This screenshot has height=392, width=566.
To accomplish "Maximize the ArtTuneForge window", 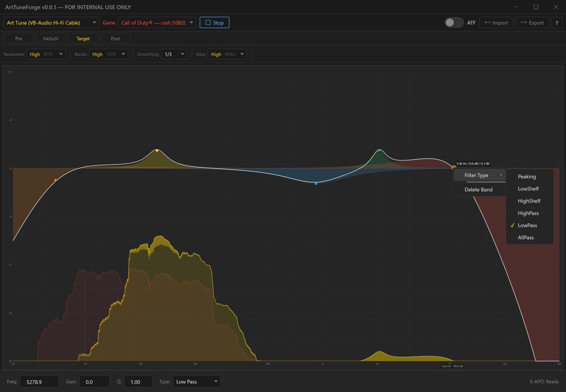I will (x=536, y=7).
